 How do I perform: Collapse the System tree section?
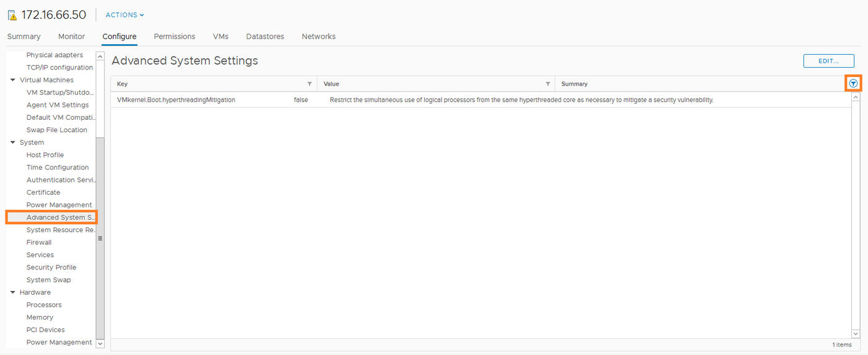click(13, 143)
